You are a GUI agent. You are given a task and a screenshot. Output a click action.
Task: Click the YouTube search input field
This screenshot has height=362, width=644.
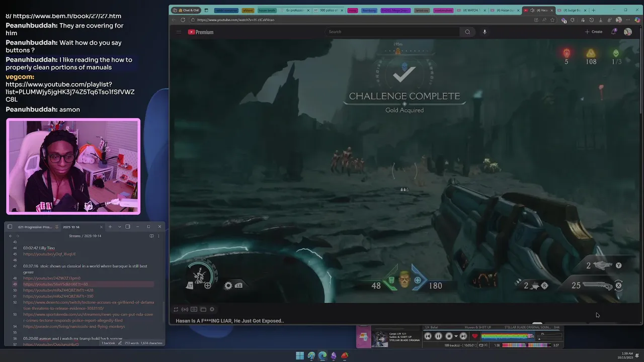pyautogui.click(x=392, y=32)
